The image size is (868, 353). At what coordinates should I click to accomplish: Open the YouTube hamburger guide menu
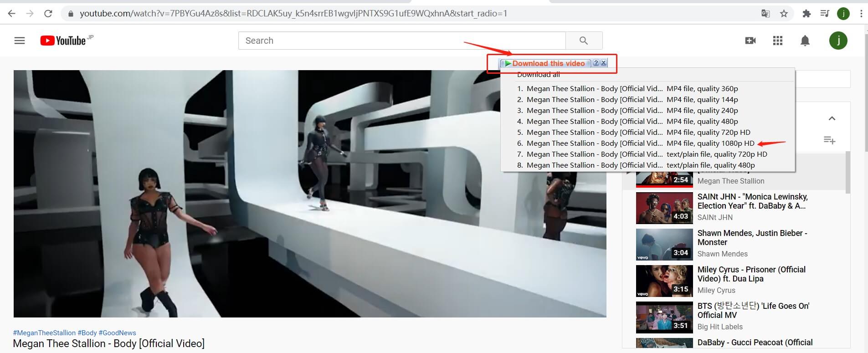click(x=20, y=41)
